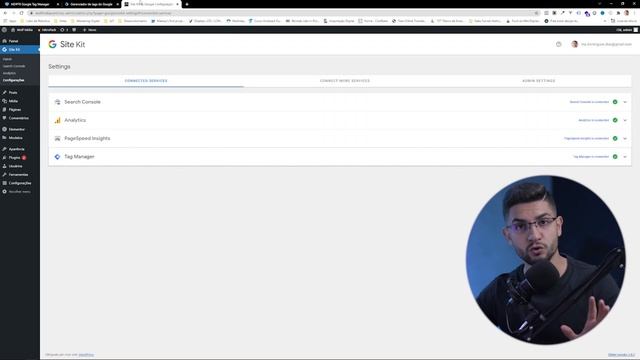Bookmark this page with the star icon

(536, 13)
